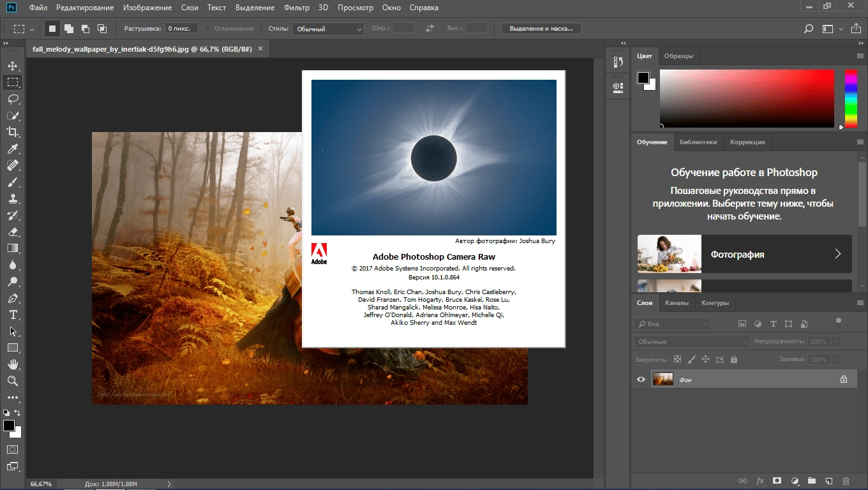The width and height of the screenshot is (868, 490).
Task: Click the hue spectrum slider strip
Action: [851, 98]
